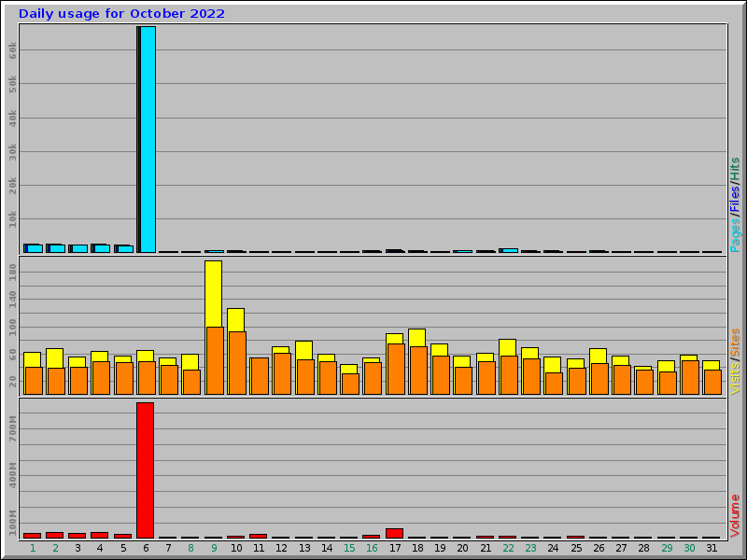Click the "50k" y-axis label
Image resolution: width=747 pixels, height=560 pixels.
(12, 84)
